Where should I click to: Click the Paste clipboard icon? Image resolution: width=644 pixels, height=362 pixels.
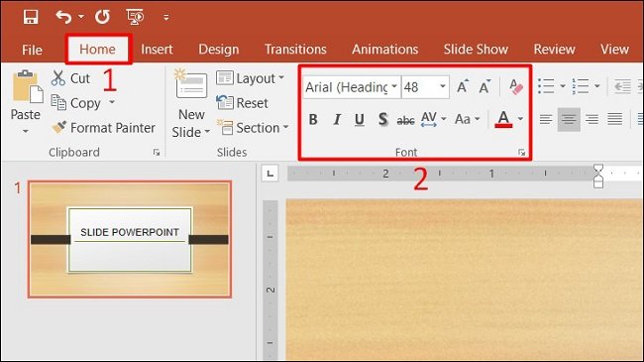pyautogui.click(x=27, y=86)
